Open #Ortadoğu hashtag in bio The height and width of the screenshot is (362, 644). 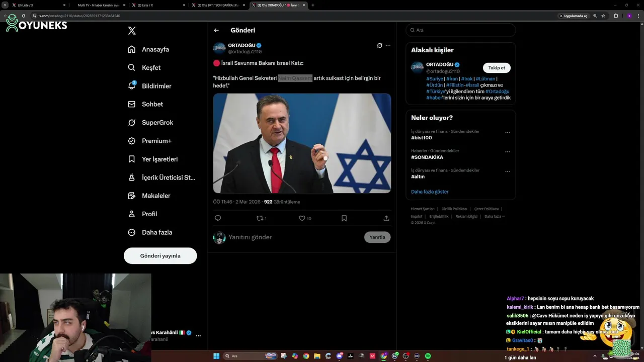498,92
